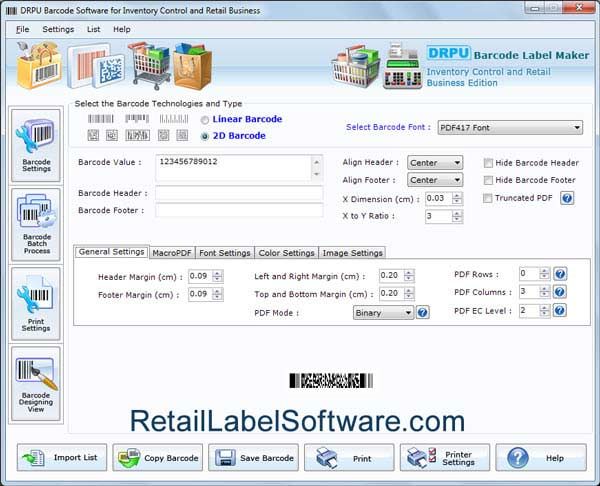The width and height of the screenshot is (600, 486).
Task: Switch to Image Settings tab
Action: (x=352, y=253)
